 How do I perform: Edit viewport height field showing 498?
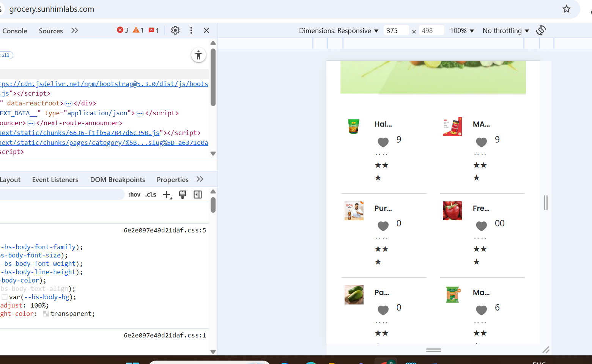coord(431,30)
